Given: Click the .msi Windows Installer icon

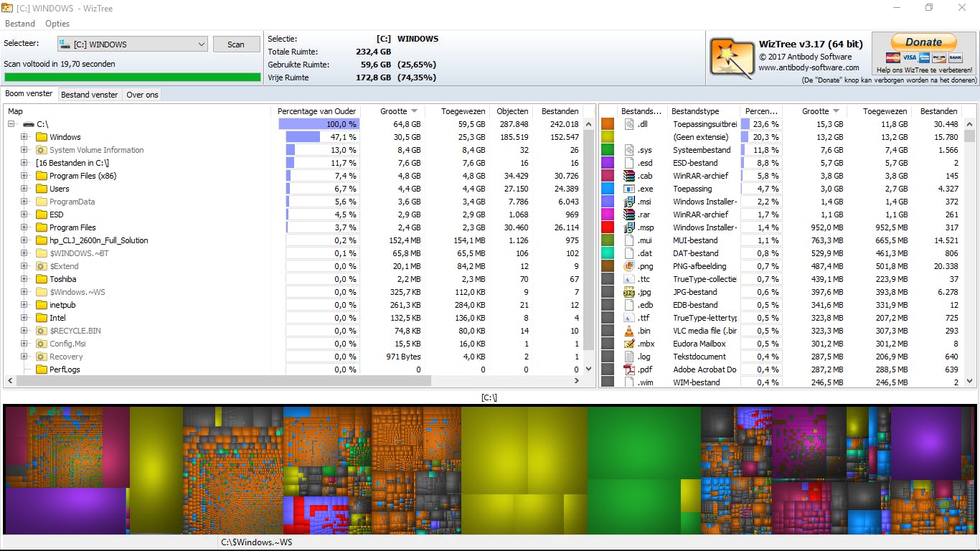Looking at the screenshot, I should click(x=629, y=202).
